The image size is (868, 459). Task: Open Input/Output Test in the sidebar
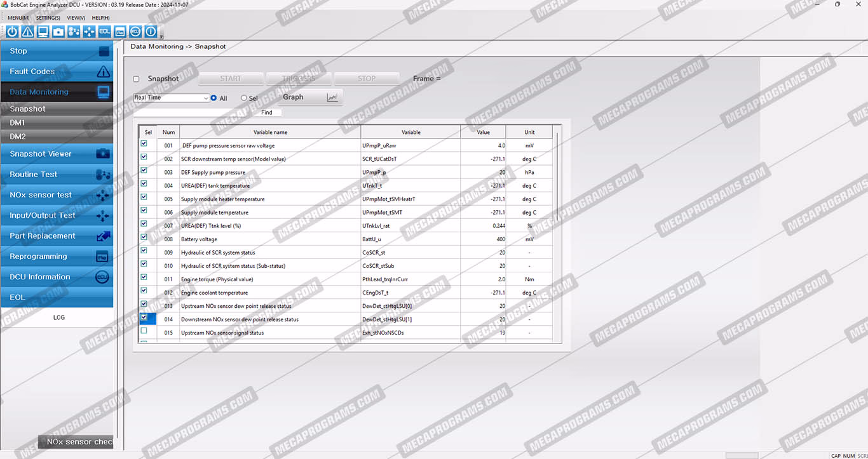pos(57,215)
